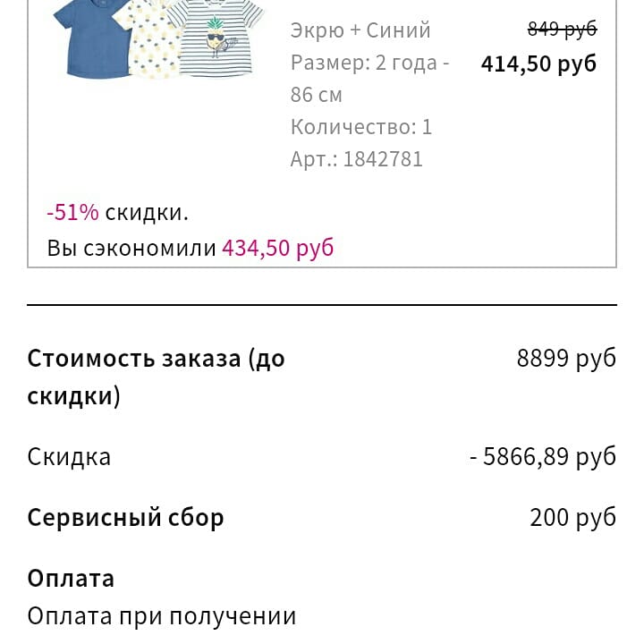This screenshot has width=644, height=644.
Task: Click the size line 'Размер: 2 года'
Action: pyautogui.click(x=369, y=64)
